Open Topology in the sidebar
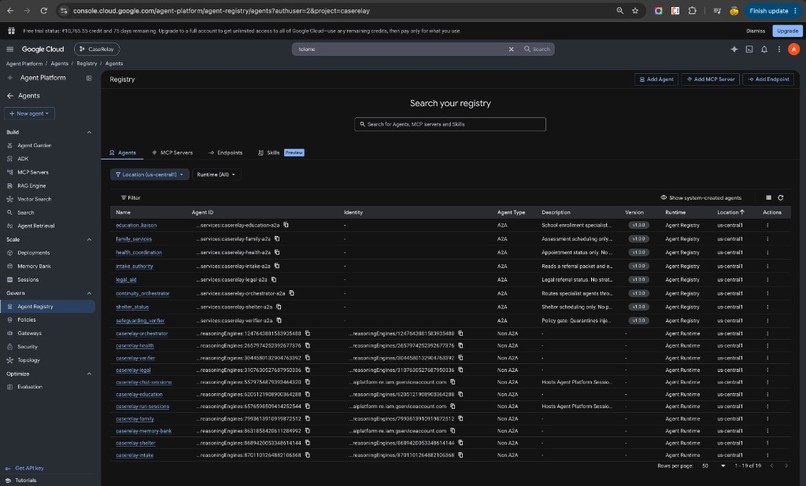This screenshot has width=806, height=486. 28,361
